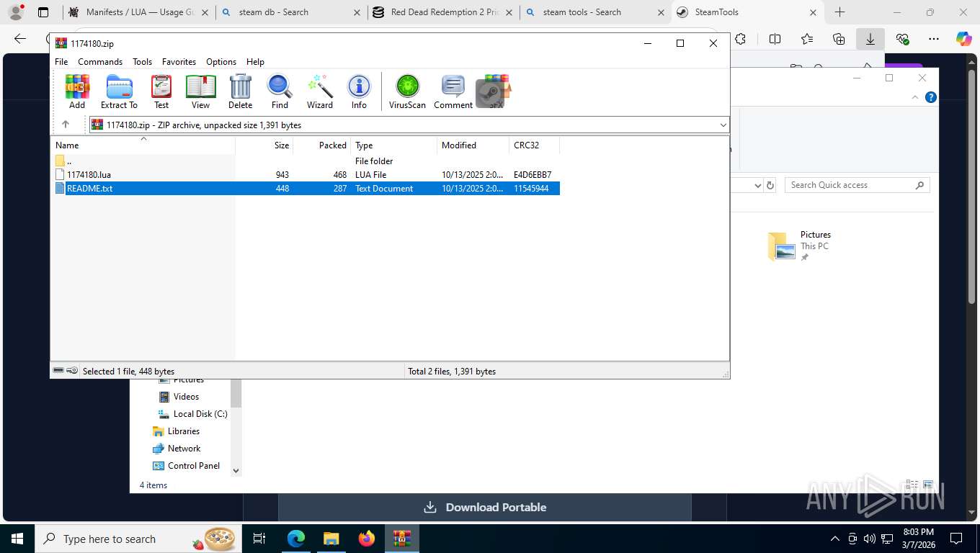Sort by the Type column header
Image resolution: width=980 pixels, height=553 pixels.
tap(394, 145)
